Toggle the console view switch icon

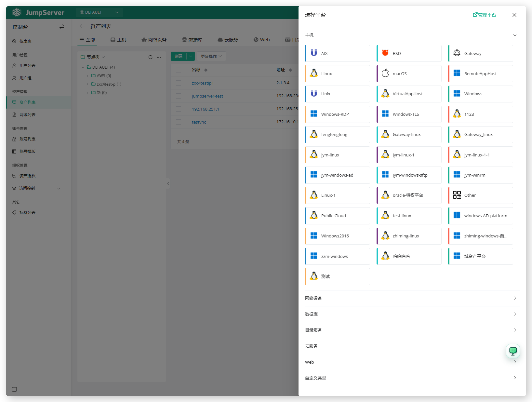click(x=62, y=27)
